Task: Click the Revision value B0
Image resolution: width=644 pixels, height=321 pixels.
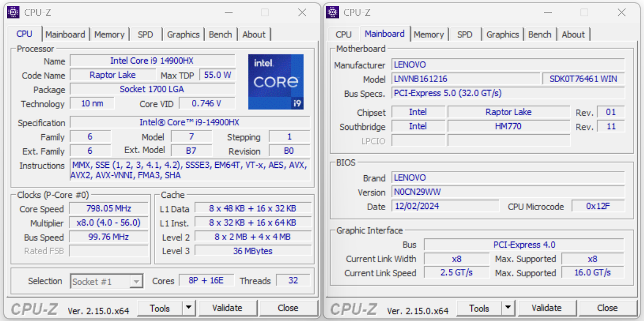Action: pyautogui.click(x=289, y=151)
